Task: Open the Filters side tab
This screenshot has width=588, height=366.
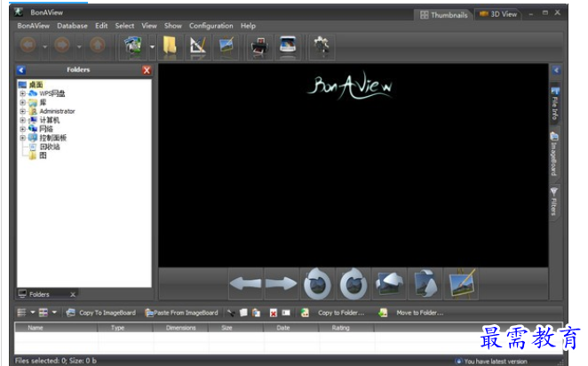Action: pos(554,202)
